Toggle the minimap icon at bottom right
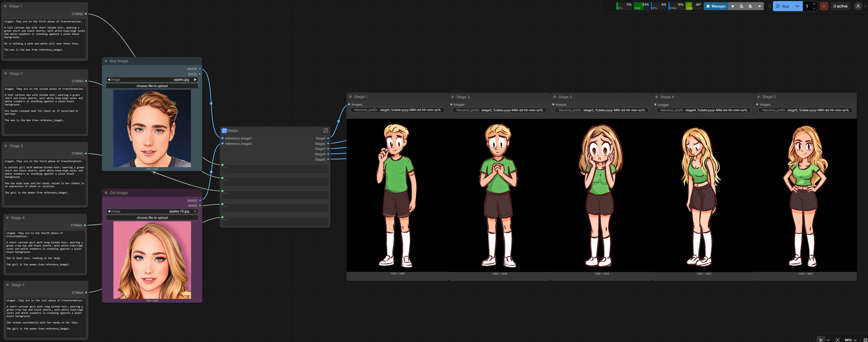Image resolution: width=868 pixels, height=342 pixels. point(865,340)
